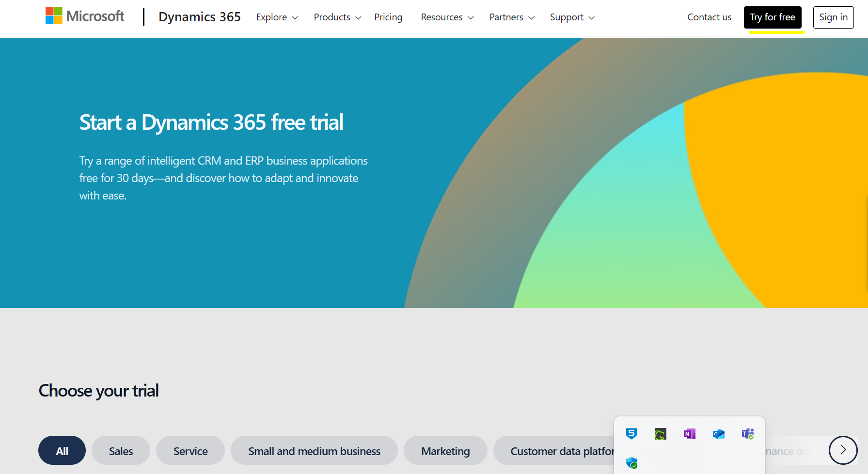This screenshot has height=474, width=868.
Task: Expand the Partners menu
Action: 512,17
